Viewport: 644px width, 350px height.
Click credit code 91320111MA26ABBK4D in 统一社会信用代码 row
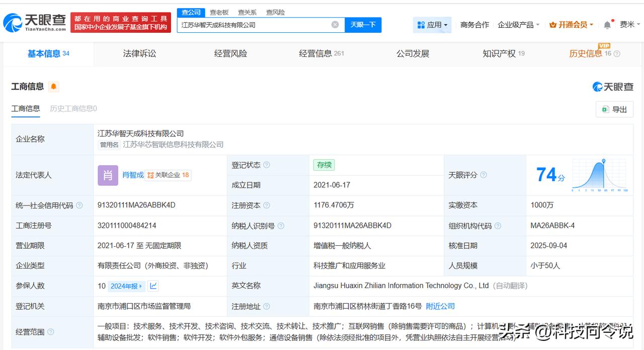coord(136,205)
